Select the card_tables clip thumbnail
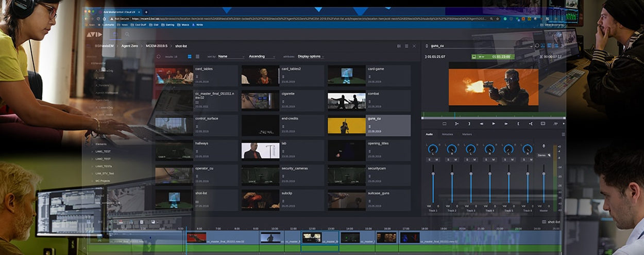This screenshot has height=255, width=644. pos(174,75)
